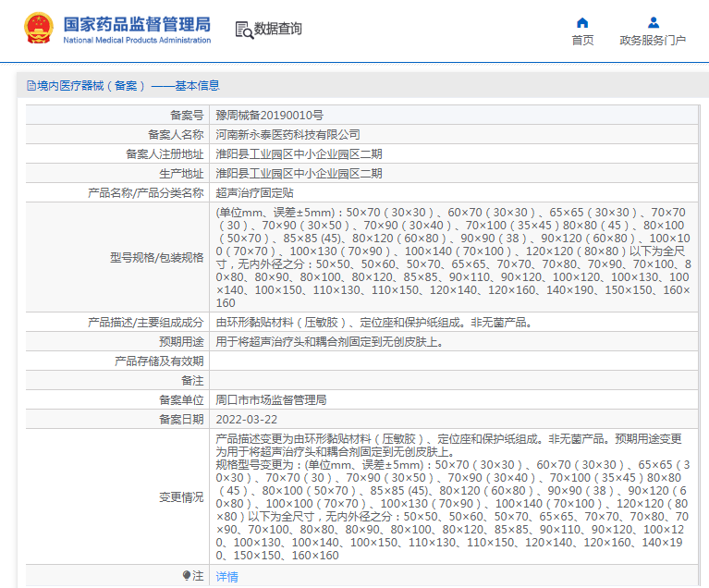
Task: Click empty 产品存储及有效期 value cell
Action: [454, 361]
